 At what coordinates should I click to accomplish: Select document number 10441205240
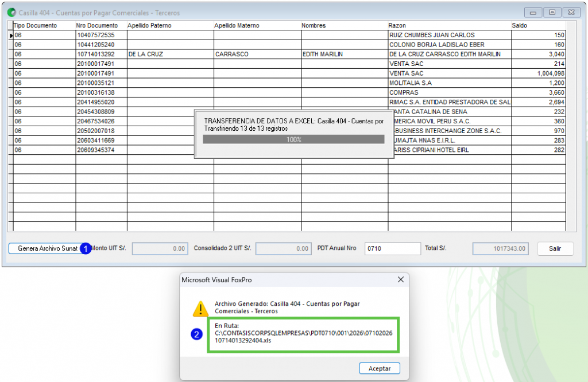tap(101, 45)
